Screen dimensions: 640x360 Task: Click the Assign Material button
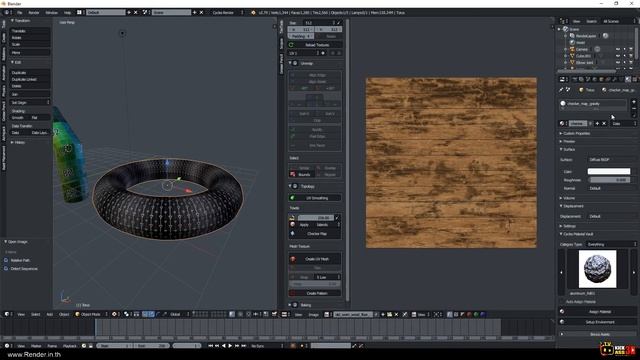pos(598,311)
